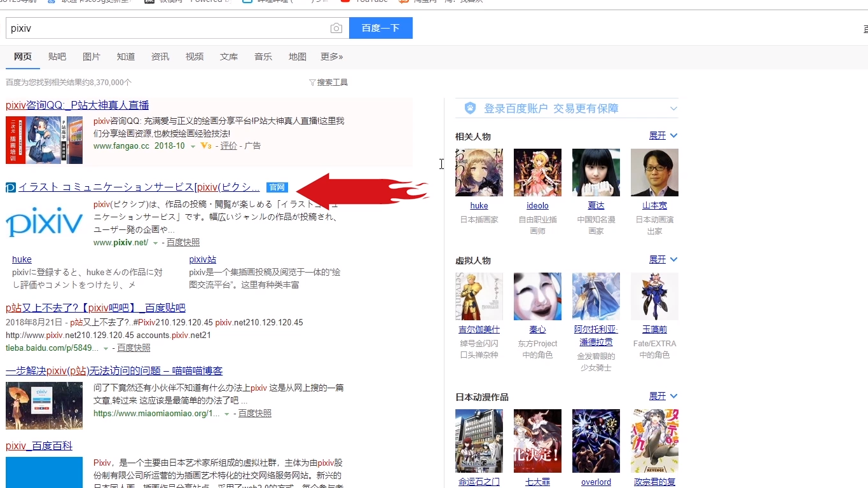This screenshot has height=488, width=868.
Task: Open the 夏达 name link
Action: (x=596, y=206)
